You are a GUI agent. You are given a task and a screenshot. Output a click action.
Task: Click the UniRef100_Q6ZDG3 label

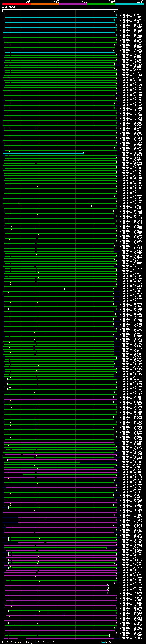coord(131,183)
